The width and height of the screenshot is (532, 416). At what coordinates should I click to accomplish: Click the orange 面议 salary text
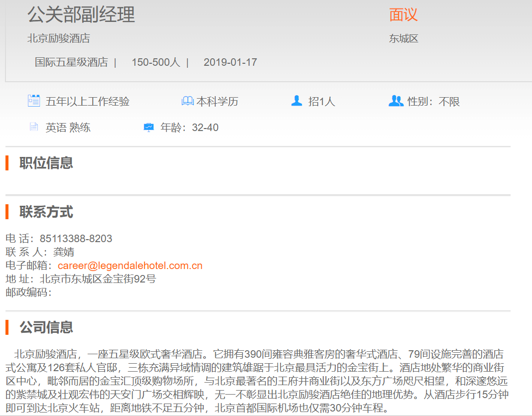coord(403,15)
